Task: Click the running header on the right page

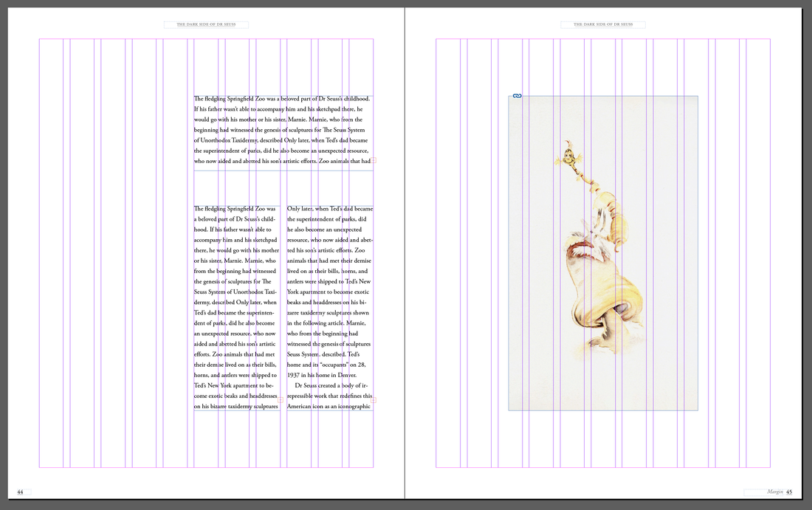Action: click(603, 24)
